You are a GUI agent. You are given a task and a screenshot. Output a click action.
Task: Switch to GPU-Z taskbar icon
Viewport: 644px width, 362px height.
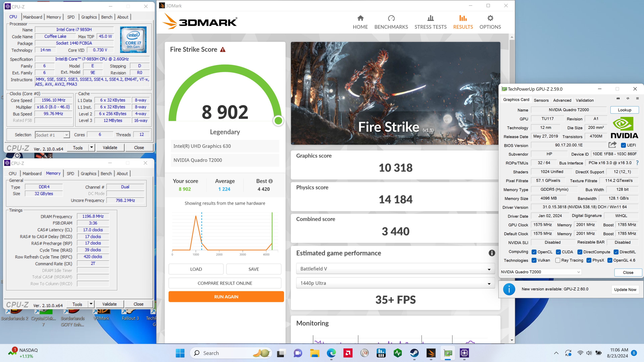point(448,353)
